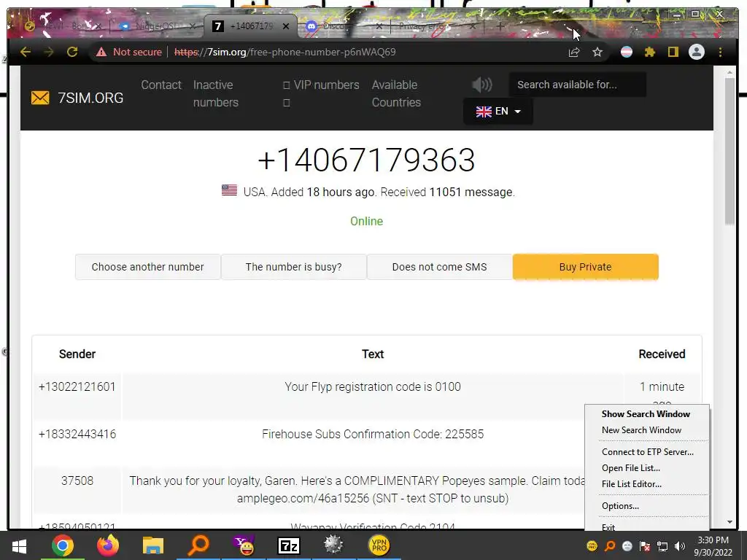Share this page via the share icon
The width and height of the screenshot is (747, 560).
(574, 52)
